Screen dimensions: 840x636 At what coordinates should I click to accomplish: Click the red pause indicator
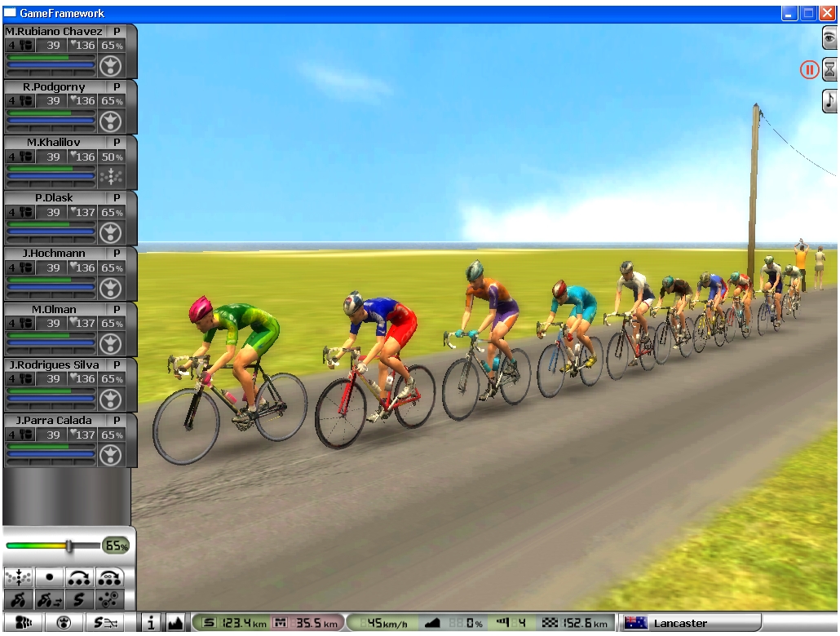(808, 69)
